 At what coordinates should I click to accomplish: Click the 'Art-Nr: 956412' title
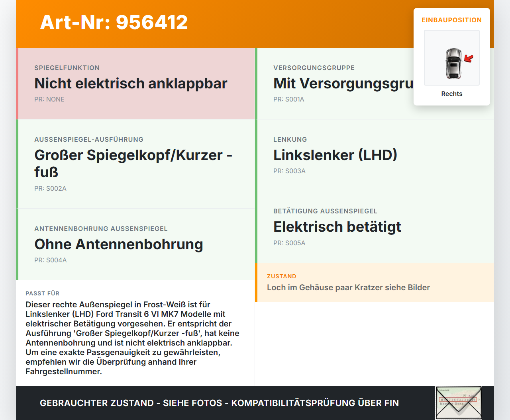114,23
